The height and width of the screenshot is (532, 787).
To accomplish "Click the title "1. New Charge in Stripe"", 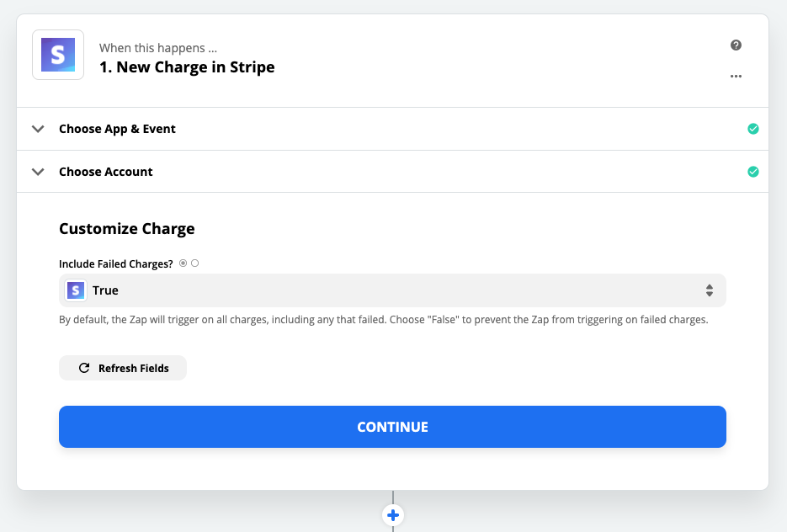I will click(187, 67).
